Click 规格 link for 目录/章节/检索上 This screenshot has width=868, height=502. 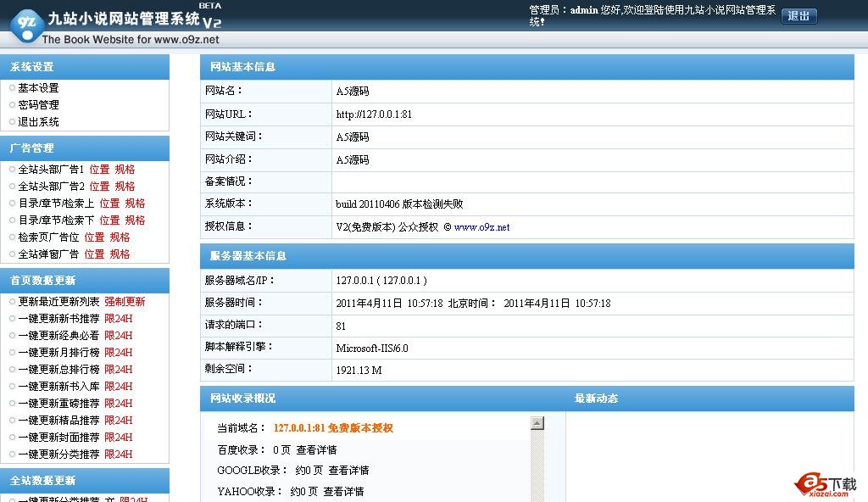point(135,204)
